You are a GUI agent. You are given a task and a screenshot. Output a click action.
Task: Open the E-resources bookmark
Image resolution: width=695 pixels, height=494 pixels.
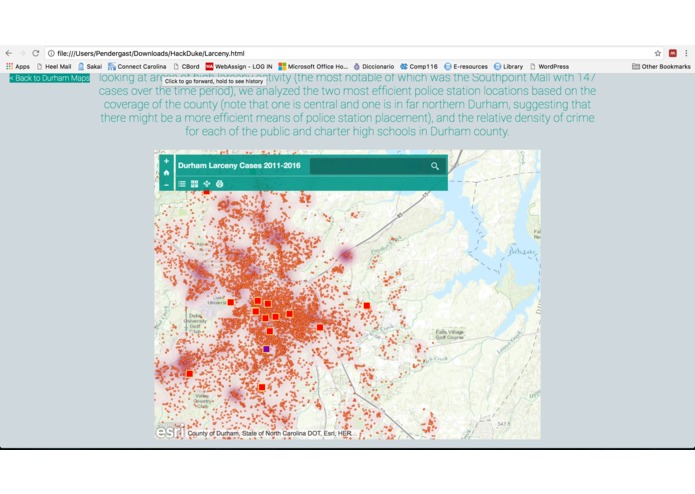pyautogui.click(x=466, y=66)
